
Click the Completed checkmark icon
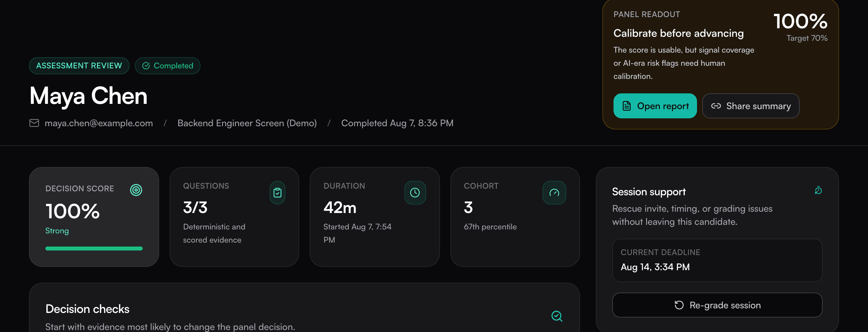[x=146, y=66]
